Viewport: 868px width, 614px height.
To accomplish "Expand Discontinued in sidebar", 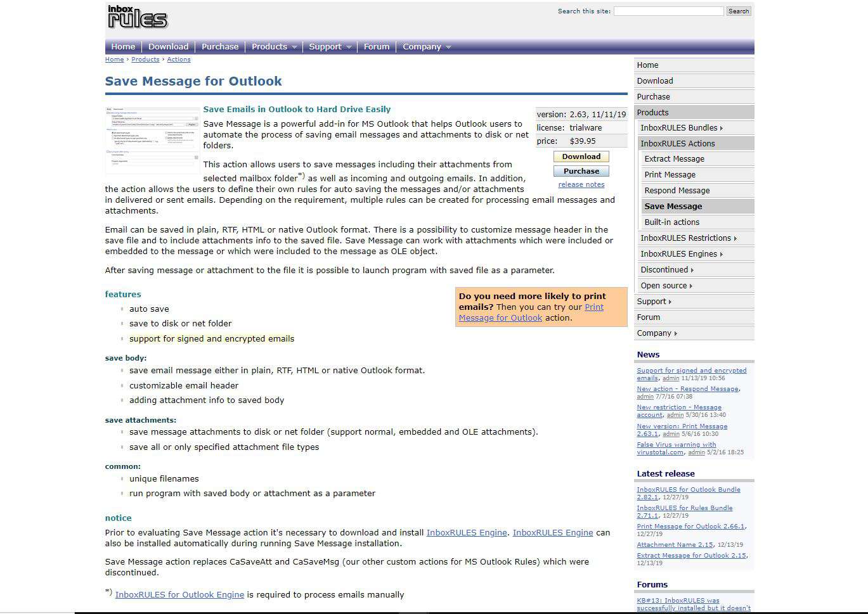I will point(696,270).
